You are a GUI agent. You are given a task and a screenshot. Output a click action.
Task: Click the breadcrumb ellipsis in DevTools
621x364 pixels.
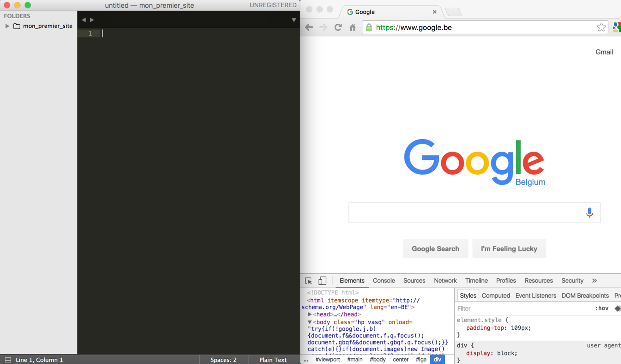(x=306, y=360)
